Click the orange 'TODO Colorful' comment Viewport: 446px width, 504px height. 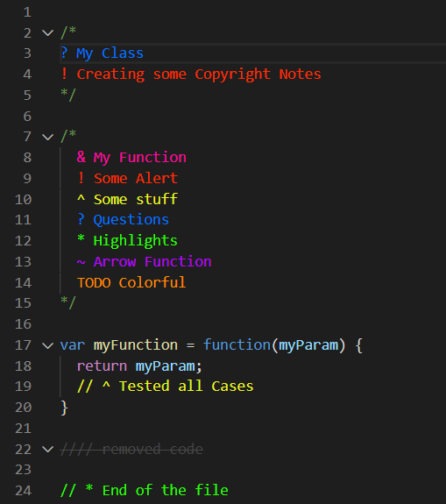(x=131, y=283)
